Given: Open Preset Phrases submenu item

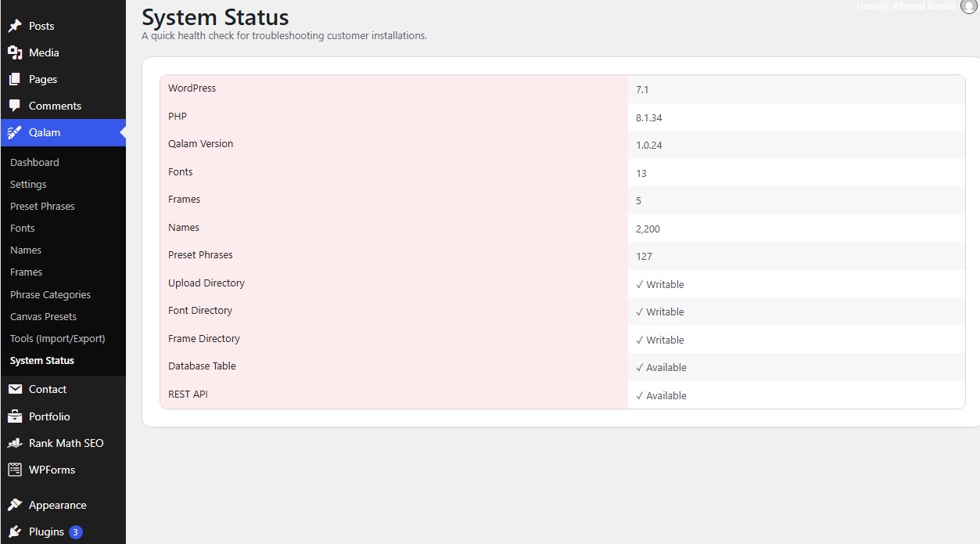Looking at the screenshot, I should point(42,206).
